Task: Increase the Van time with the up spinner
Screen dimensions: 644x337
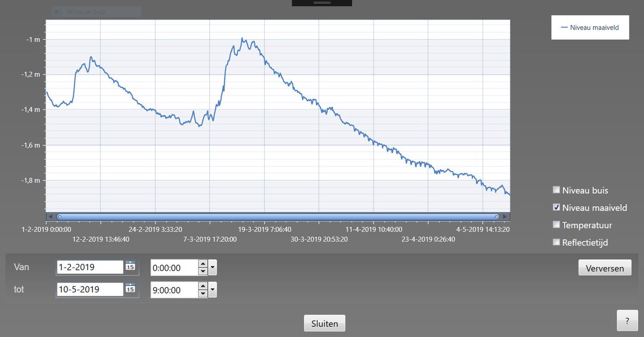Action: coord(203,263)
